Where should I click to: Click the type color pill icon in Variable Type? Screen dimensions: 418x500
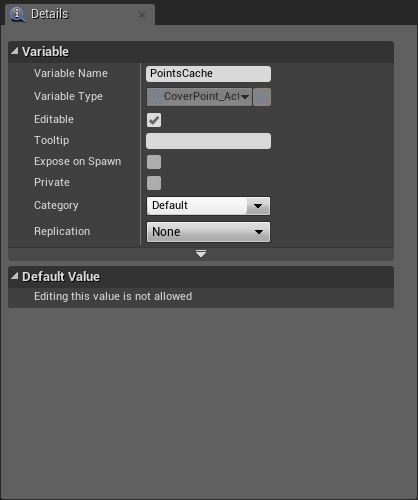click(x=156, y=97)
